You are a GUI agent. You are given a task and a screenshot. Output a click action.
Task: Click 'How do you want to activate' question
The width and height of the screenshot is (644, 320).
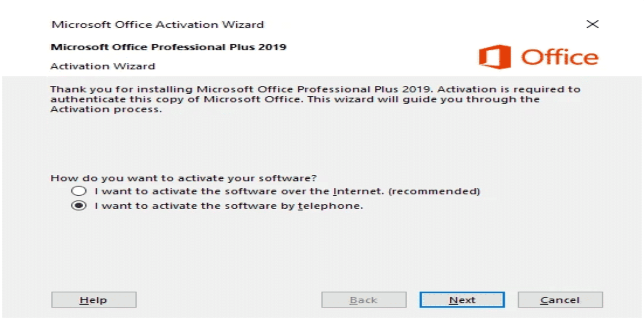(184, 178)
